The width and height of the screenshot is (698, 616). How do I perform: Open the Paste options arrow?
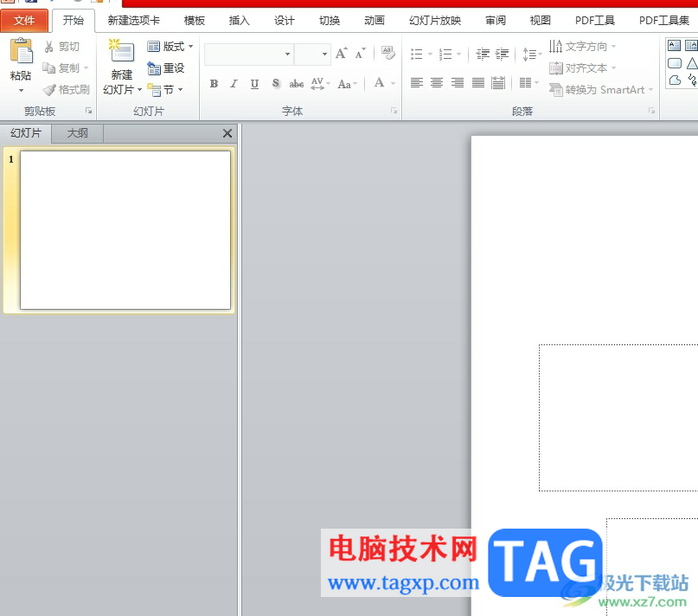[x=21, y=91]
